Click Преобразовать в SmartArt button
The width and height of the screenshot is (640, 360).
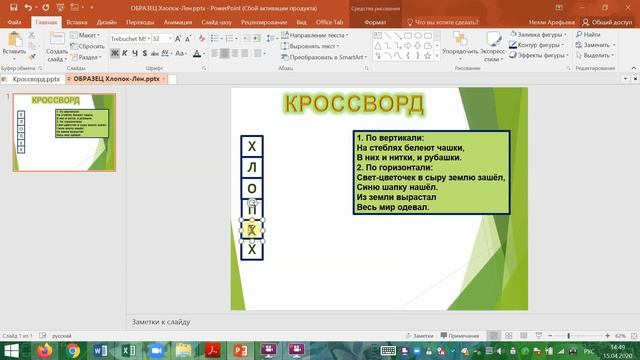[324, 57]
